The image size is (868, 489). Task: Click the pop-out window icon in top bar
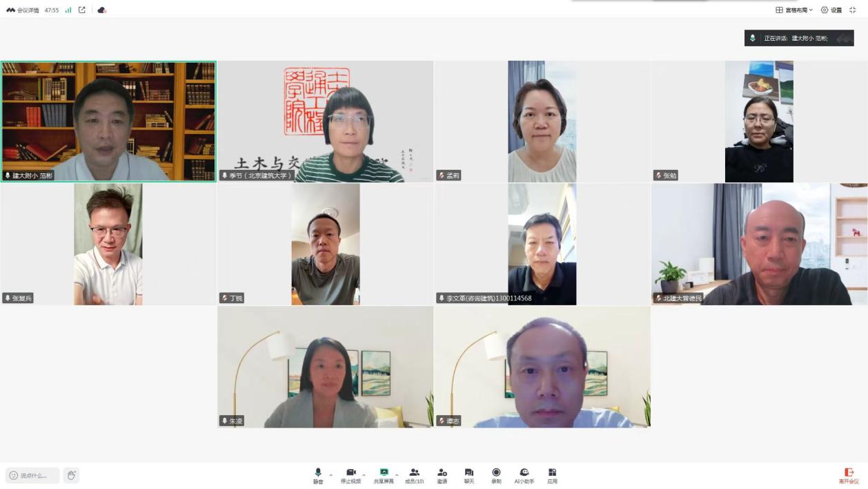point(82,10)
